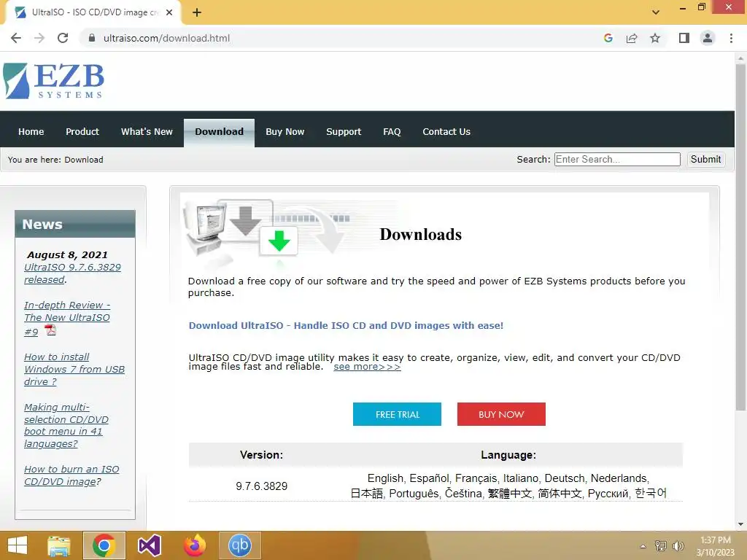Follow the 'see more>>>' link

(367, 367)
